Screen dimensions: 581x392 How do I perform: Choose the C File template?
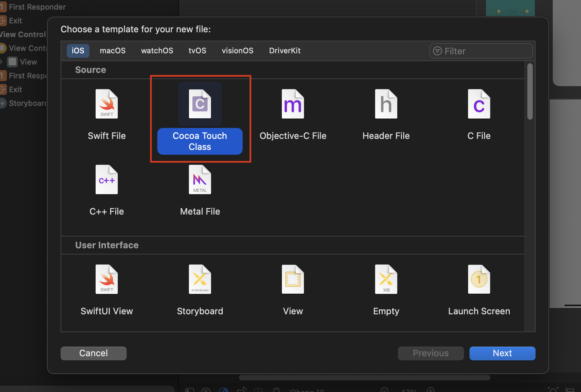pos(479,115)
